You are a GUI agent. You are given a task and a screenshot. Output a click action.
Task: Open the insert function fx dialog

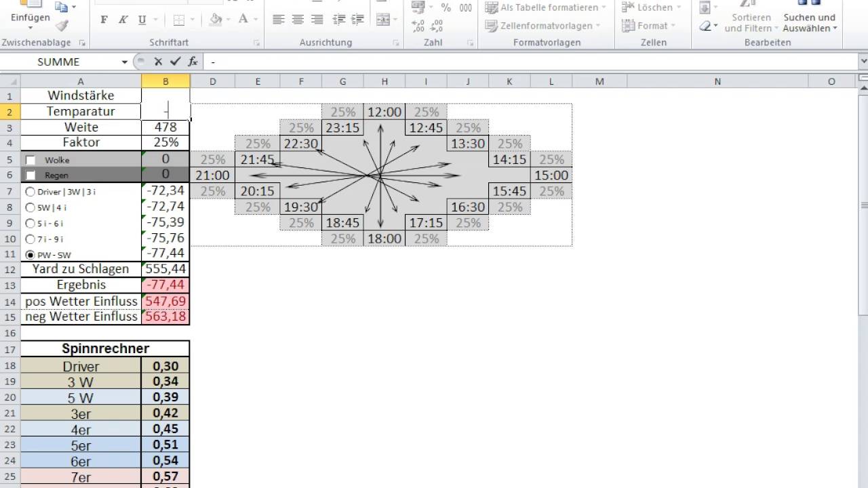[x=193, y=62]
